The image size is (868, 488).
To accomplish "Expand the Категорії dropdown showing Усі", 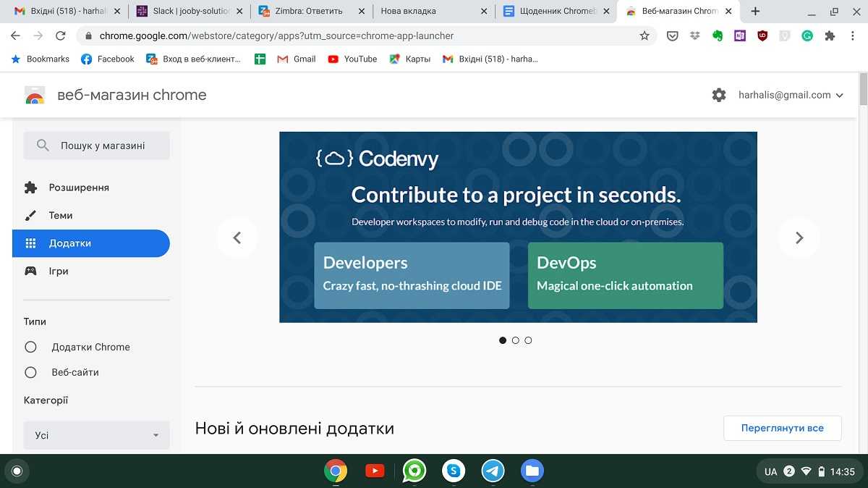I will click(96, 435).
